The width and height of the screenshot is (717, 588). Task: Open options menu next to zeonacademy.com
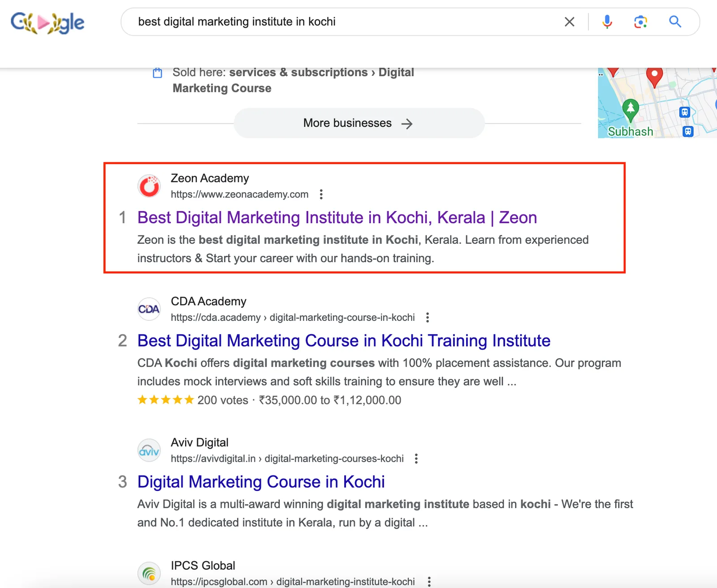click(x=321, y=194)
